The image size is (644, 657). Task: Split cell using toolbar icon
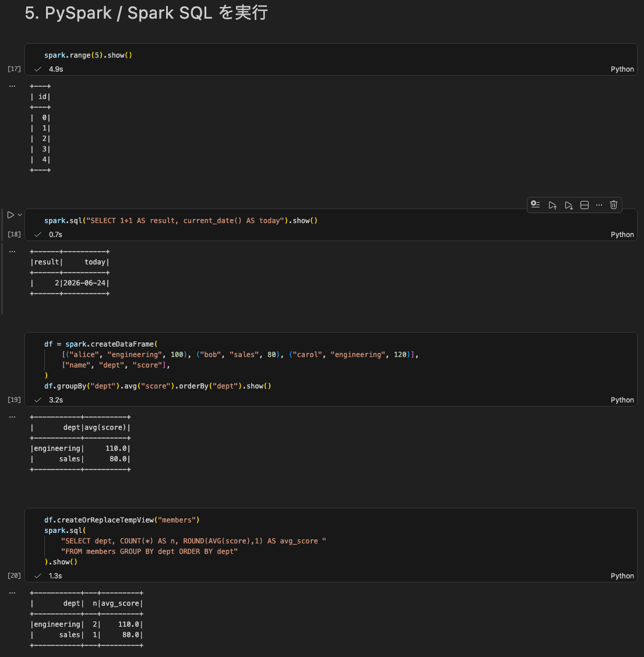pyautogui.click(x=585, y=205)
